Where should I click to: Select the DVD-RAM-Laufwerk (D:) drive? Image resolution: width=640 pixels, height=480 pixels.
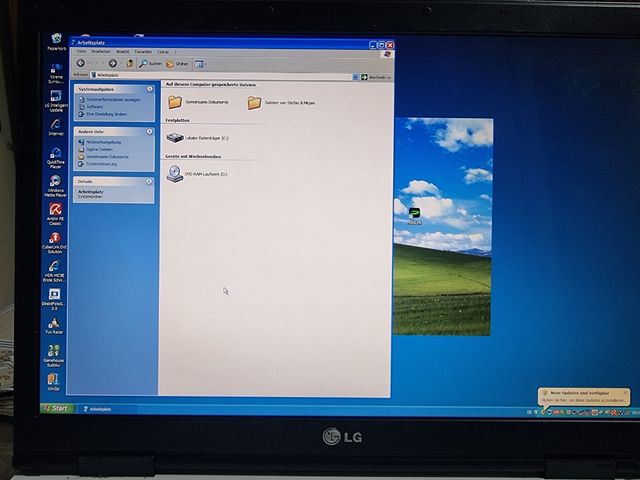tap(197, 174)
